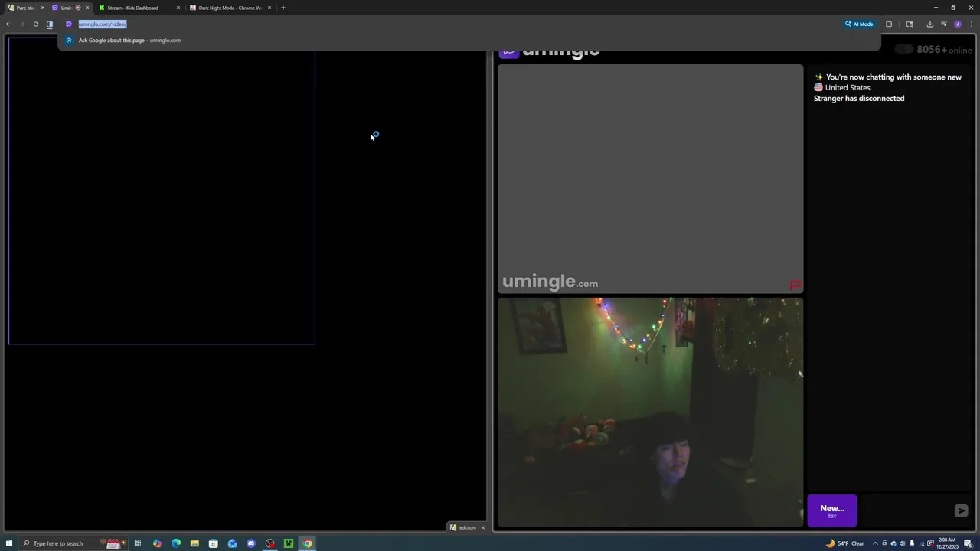Open Task View on the taskbar

tap(138, 543)
